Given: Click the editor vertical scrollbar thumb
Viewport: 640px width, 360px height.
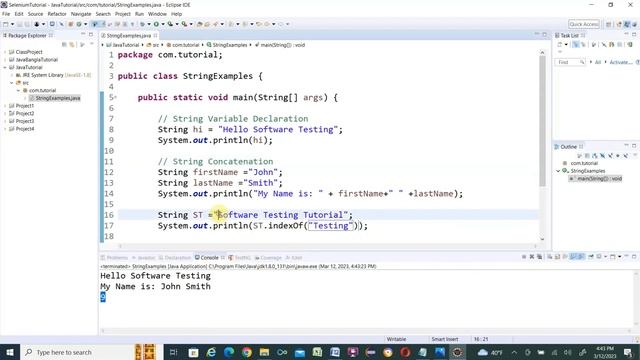Looking at the screenshot, I should pos(542,120).
